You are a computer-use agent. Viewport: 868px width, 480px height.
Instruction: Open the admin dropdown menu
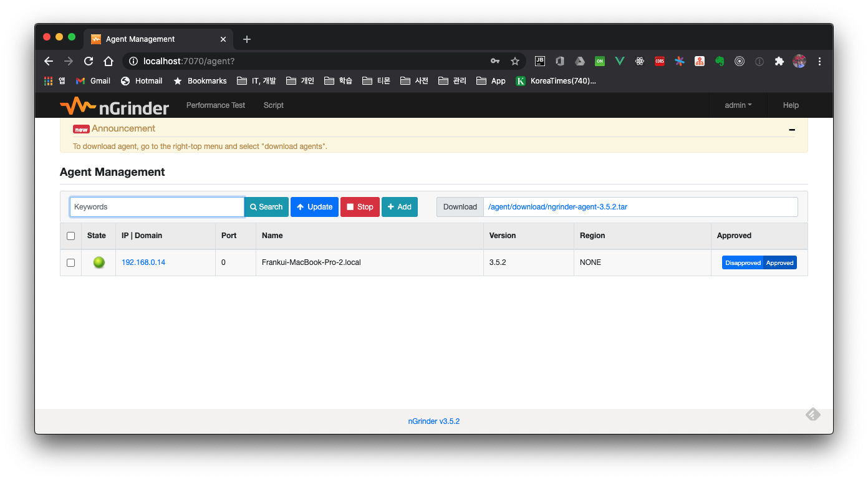738,105
